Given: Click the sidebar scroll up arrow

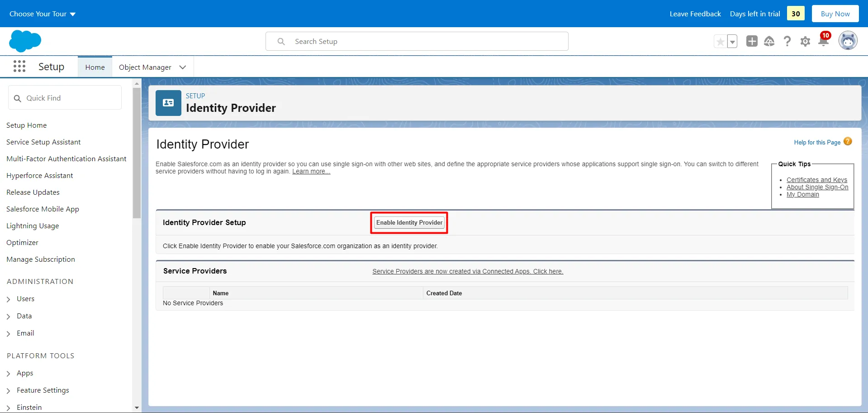Looking at the screenshot, I should click(137, 84).
